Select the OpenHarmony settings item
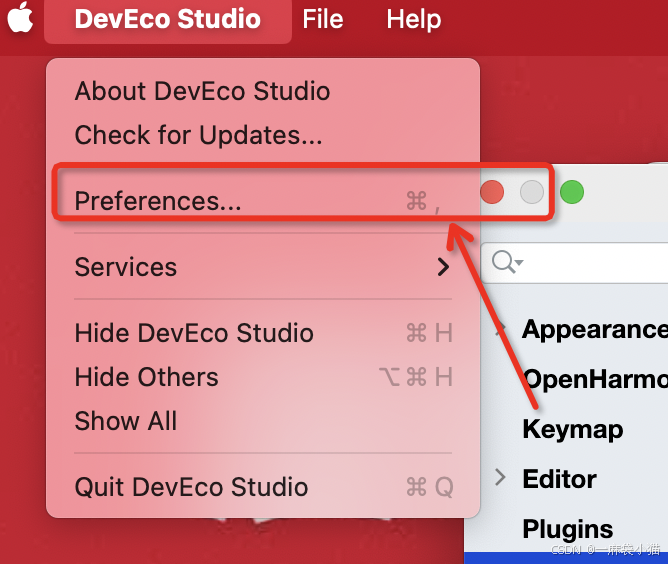 pos(594,379)
